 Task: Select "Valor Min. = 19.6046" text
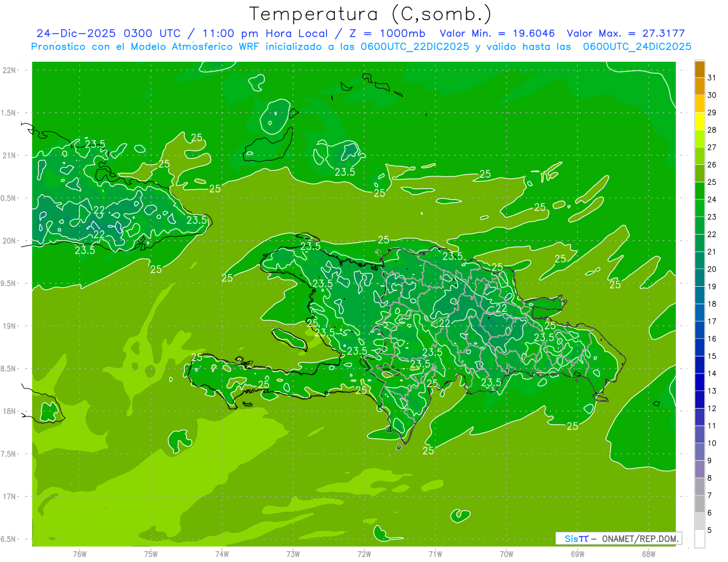497,33
